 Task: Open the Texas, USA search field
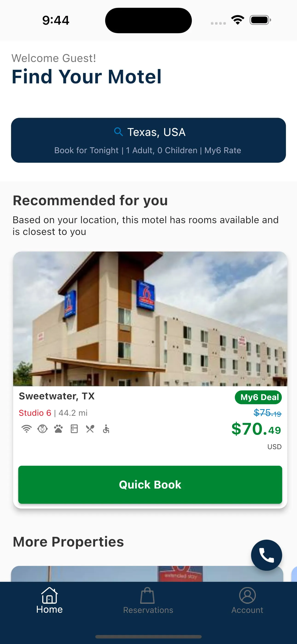[x=156, y=132]
